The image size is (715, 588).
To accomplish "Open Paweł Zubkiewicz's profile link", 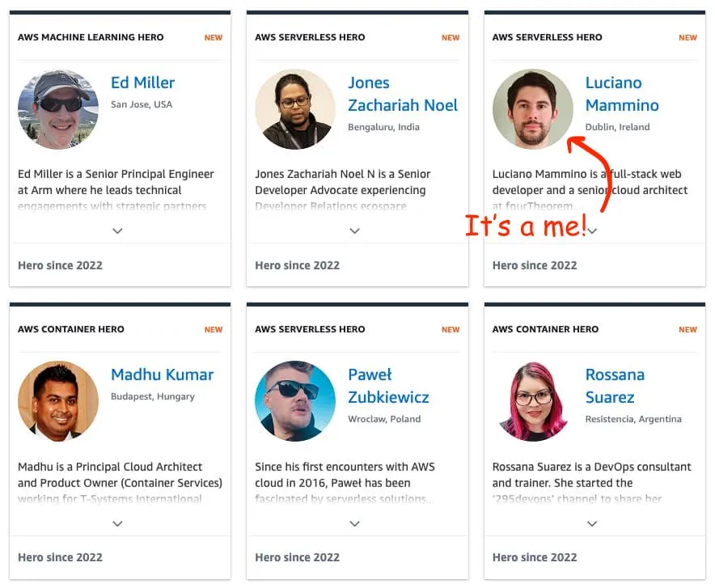I will point(388,386).
